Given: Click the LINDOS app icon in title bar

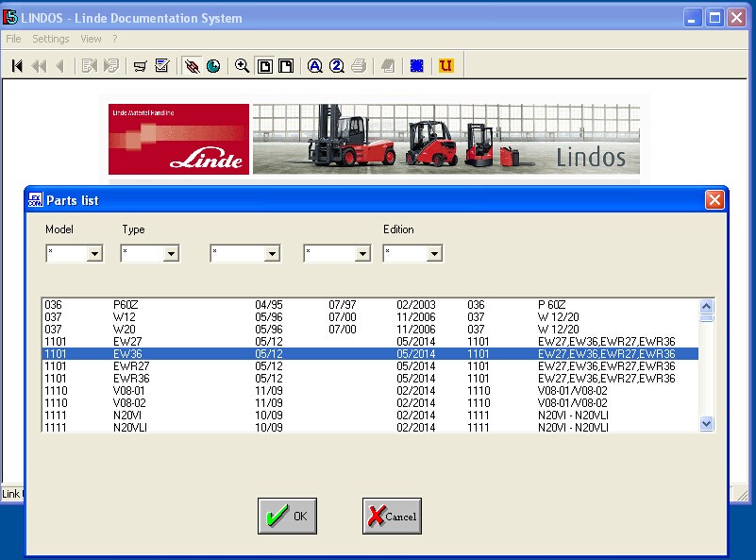Looking at the screenshot, I should tap(10, 18).
